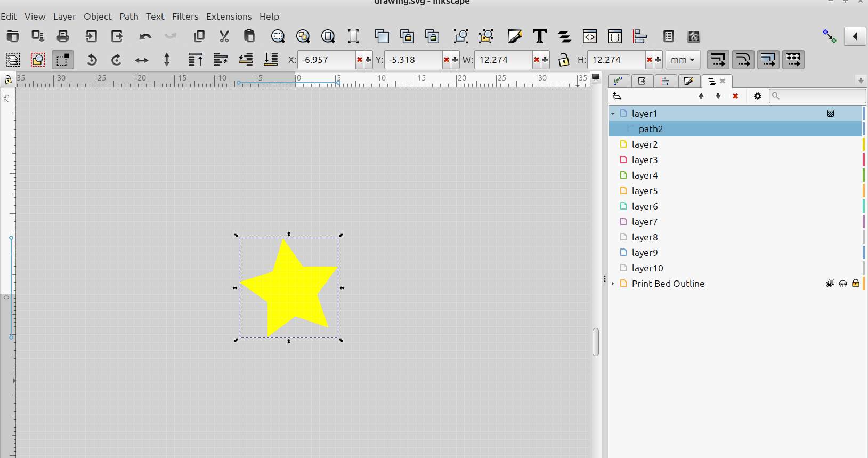This screenshot has width=868, height=458.
Task: Open the mm units dropdown
Action: [x=683, y=60]
